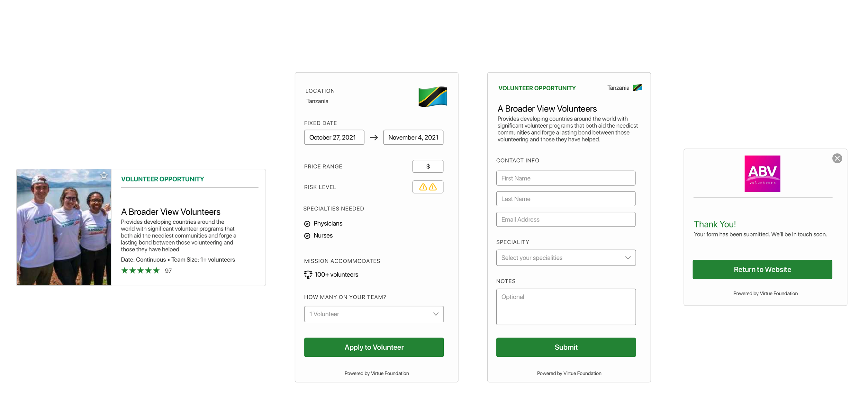This screenshot has width=868, height=412.
Task: Open the How Many On Your Team dropdown
Action: pyautogui.click(x=374, y=314)
